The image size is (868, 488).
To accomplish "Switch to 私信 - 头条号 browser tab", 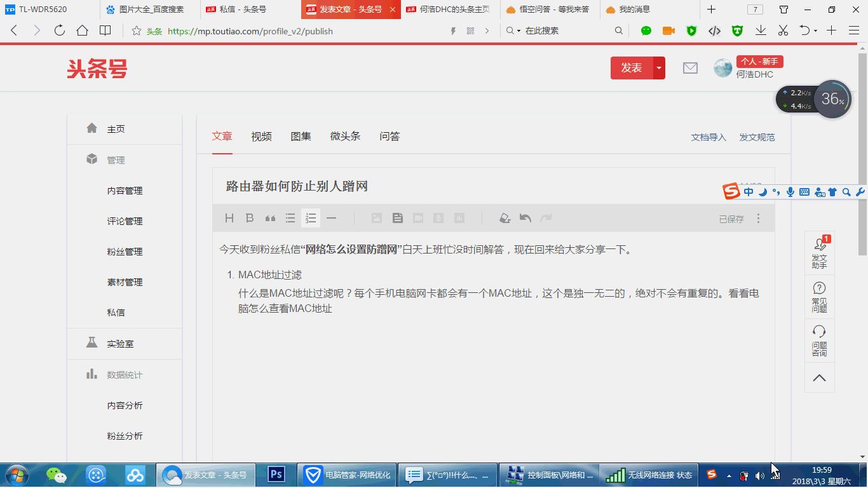I will point(250,10).
